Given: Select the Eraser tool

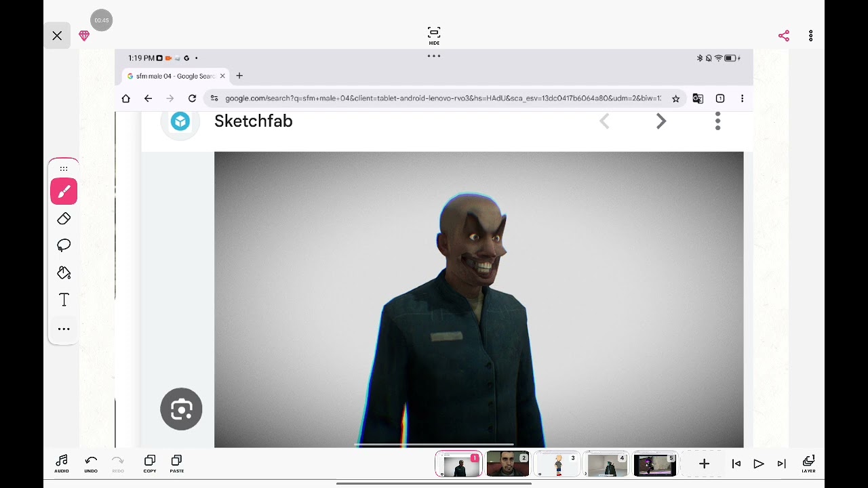Looking at the screenshot, I should pyautogui.click(x=64, y=218).
